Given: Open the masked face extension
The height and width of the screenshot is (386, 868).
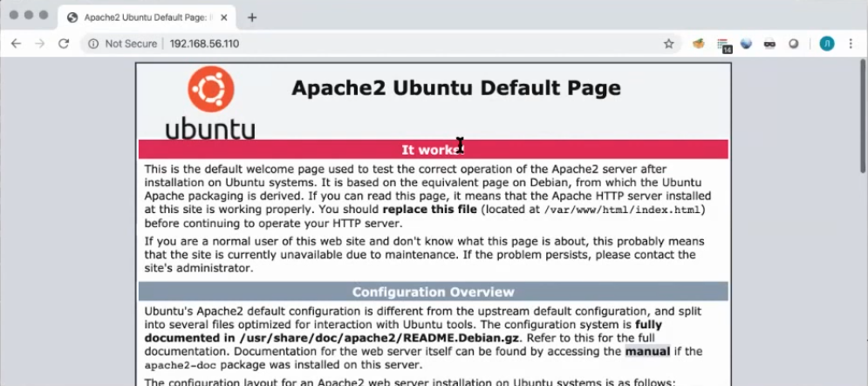Looking at the screenshot, I should point(770,44).
